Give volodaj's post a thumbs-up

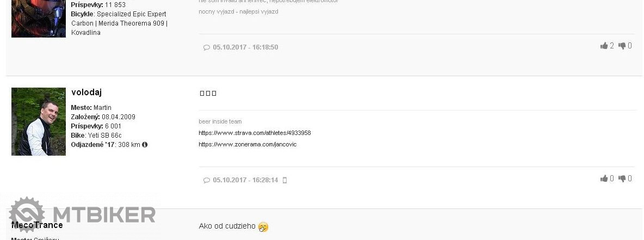tap(604, 179)
